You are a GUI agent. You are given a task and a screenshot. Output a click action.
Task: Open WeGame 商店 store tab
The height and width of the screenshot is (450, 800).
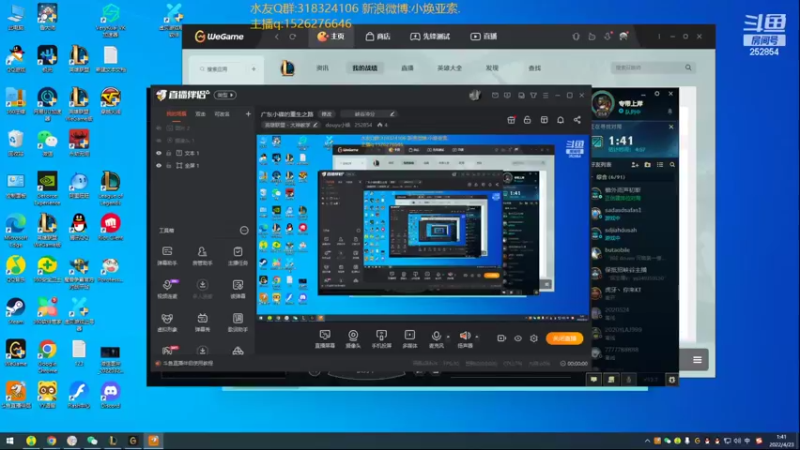378,36
